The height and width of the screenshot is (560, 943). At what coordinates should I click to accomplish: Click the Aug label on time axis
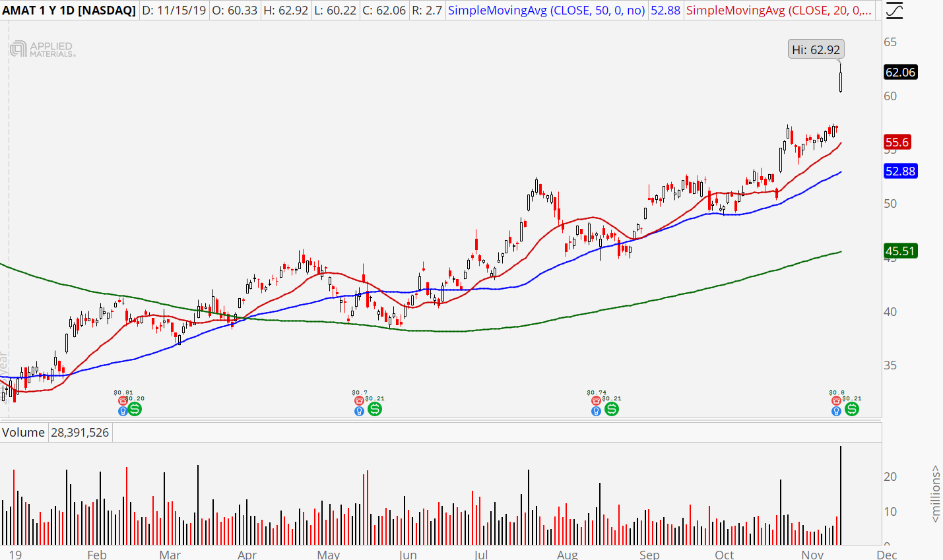tap(567, 554)
